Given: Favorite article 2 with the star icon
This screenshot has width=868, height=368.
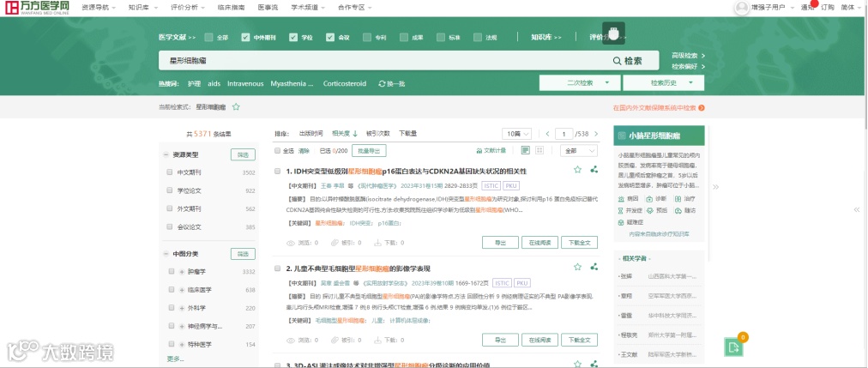Looking at the screenshot, I should coord(578,267).
